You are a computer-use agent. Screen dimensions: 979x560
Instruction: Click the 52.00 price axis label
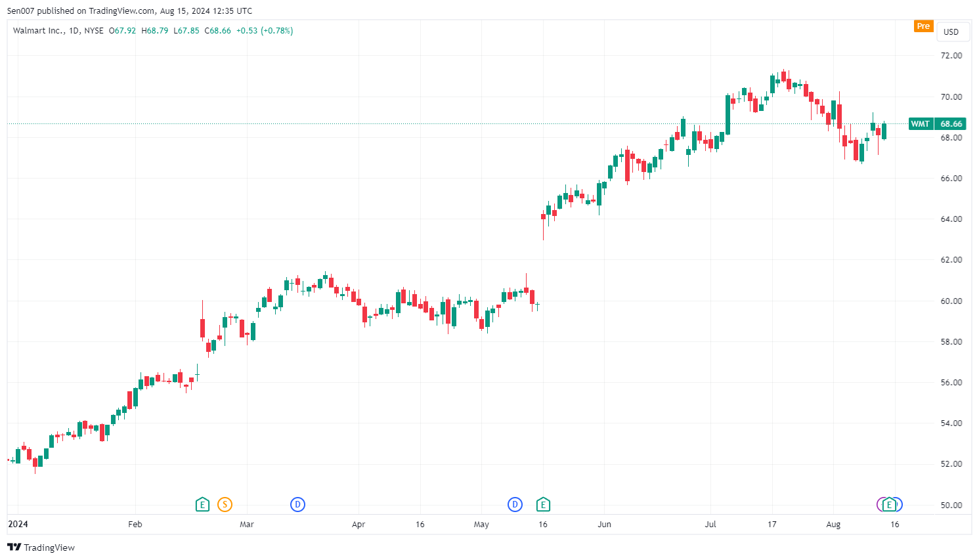tap(951, 463)
